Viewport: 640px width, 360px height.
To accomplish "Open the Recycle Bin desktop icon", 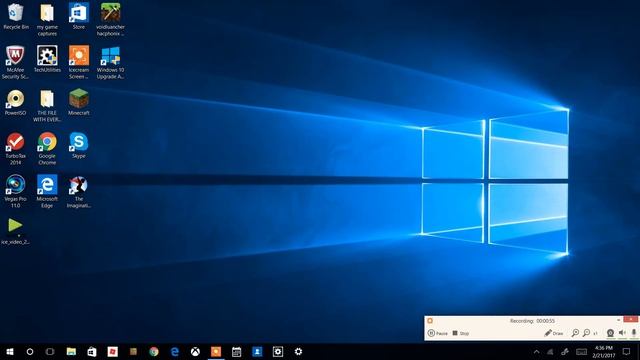I will pyautogui.click(x=16, y=16).
